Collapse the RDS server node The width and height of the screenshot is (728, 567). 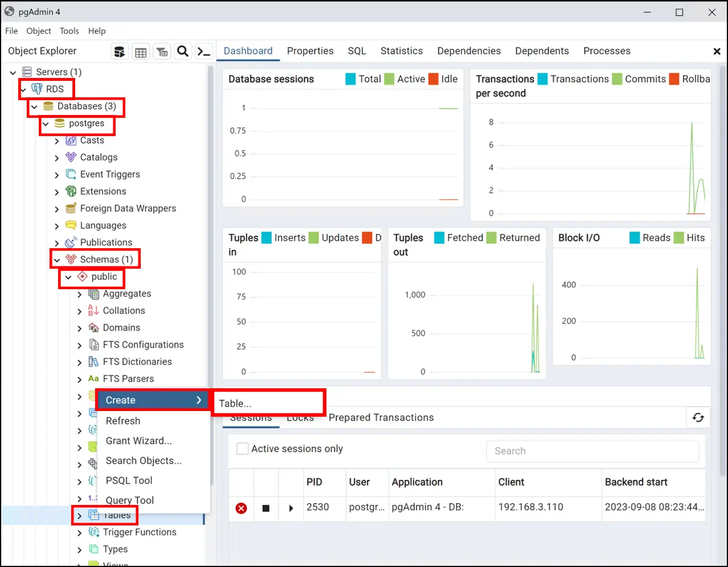point(23,89)
